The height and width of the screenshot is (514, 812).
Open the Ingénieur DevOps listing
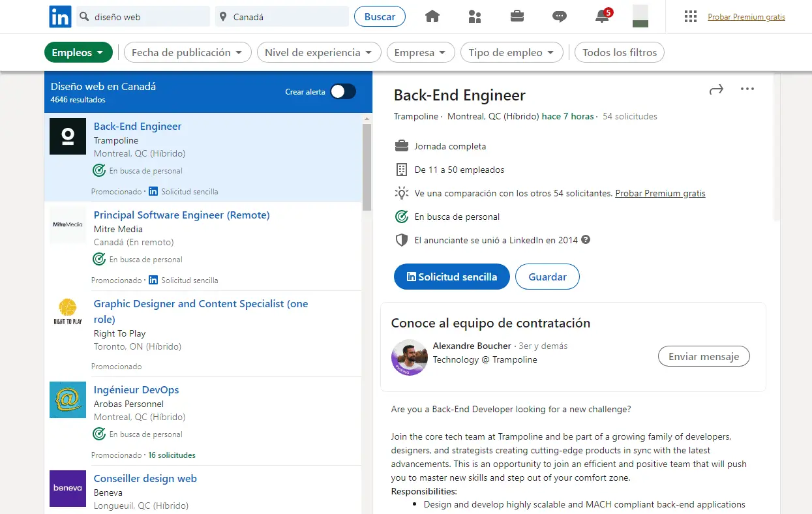[x=136, y=390]
